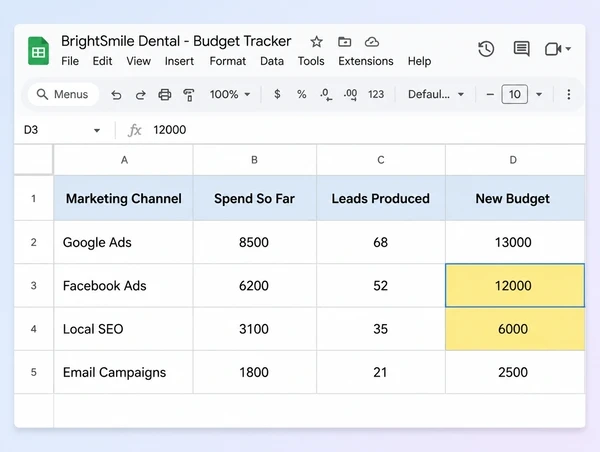The image size is (600, 452).
Task: Select the 2500 budget cell
Action: pos(515,372)
